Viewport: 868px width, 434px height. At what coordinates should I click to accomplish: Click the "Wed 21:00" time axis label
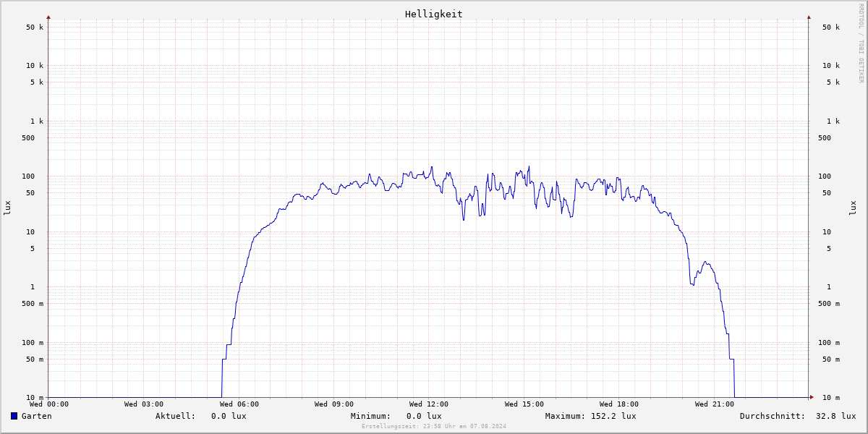tap(715, 404)
